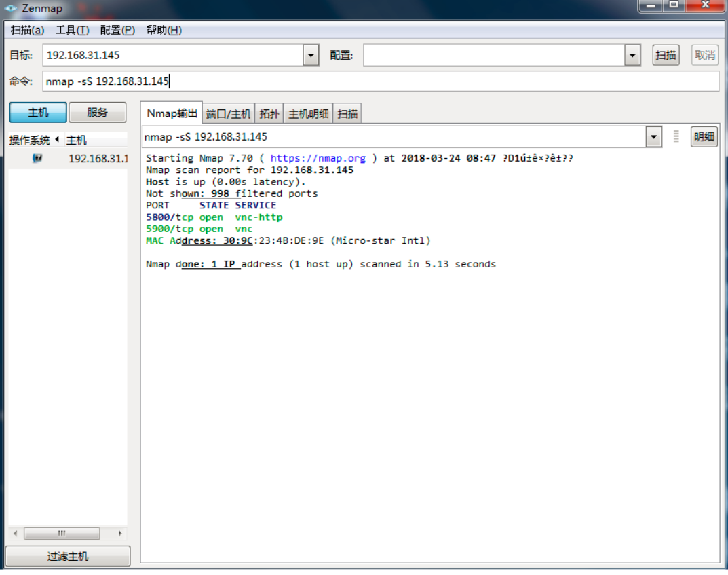Click the output options grip icon beside 明细
Viewport: 728px width, 575px height.
tap(676, 136)
